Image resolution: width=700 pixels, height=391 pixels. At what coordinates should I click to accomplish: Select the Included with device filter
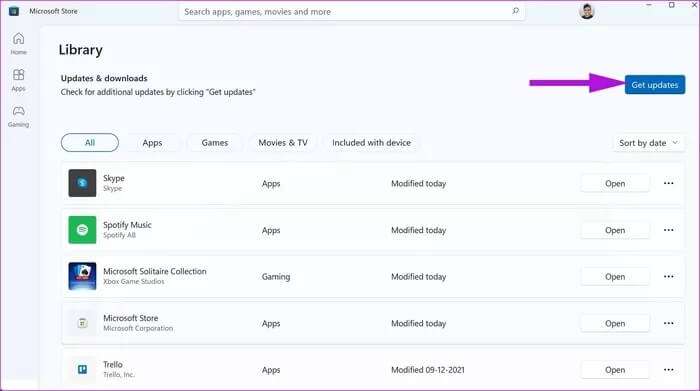coord(371,143)
